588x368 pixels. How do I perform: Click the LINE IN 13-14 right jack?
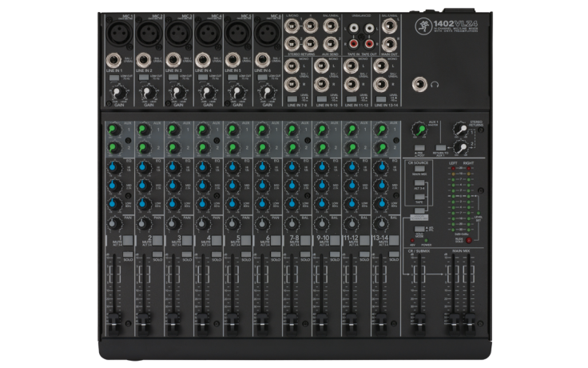coord(380,85)
